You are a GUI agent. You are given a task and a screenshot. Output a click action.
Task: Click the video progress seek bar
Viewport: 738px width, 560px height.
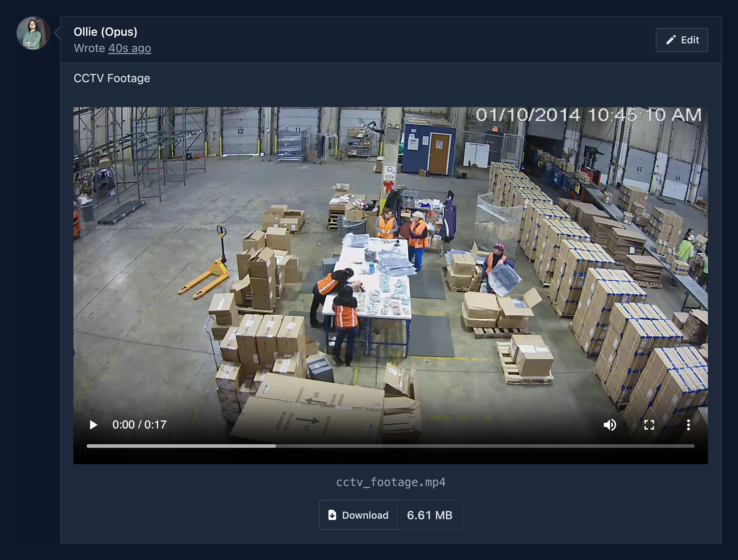coord(390,446)
